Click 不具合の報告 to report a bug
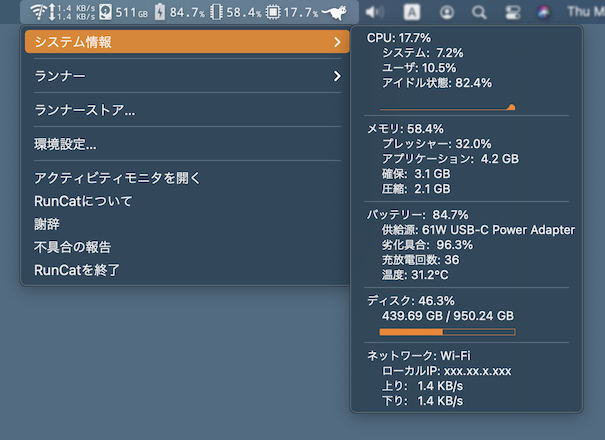 (72, 247)
